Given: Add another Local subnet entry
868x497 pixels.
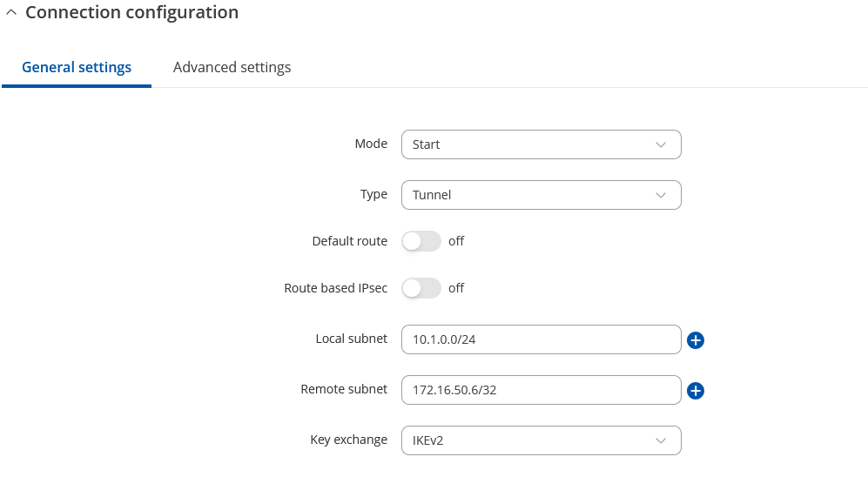Looking at the screenshot, I should pyautogui.click(x=696, y=339).
